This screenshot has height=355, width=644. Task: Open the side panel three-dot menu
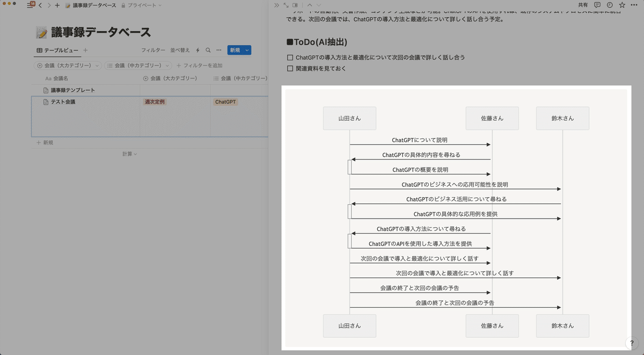[634, 5]
